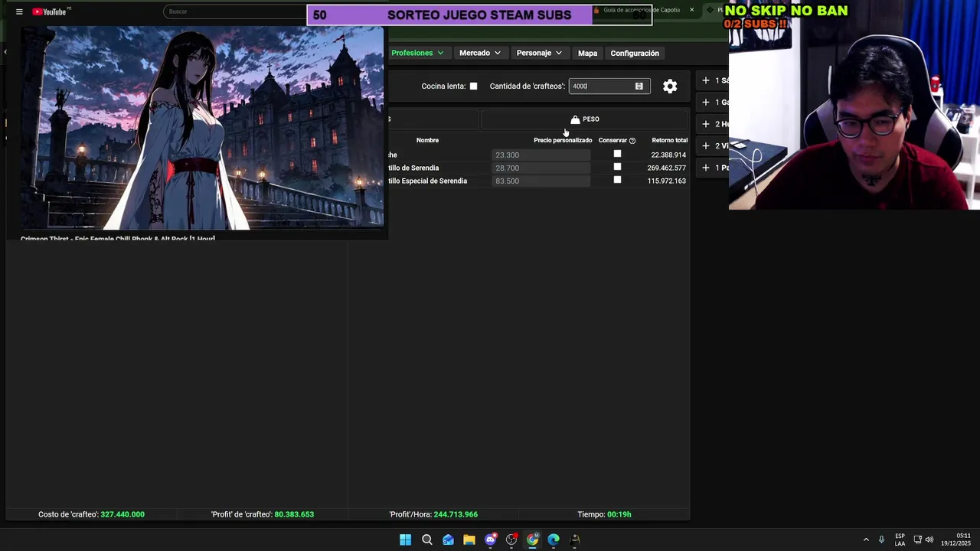Select the PESO tab
This screenshot has width=980, height=551.
[585, 119]
